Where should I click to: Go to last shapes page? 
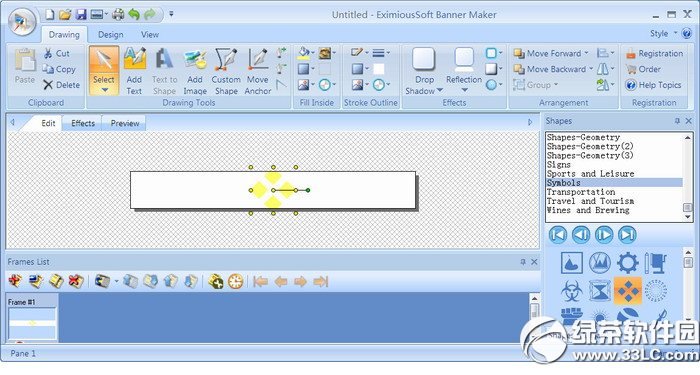[x=627, y=235]
